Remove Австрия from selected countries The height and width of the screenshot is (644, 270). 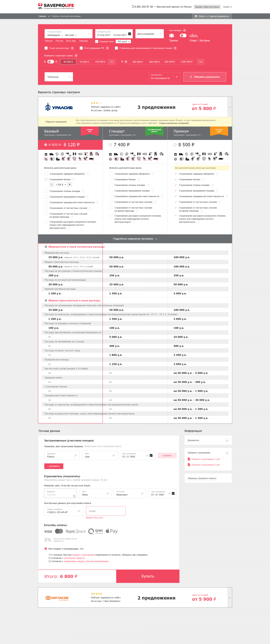[76, 35]
